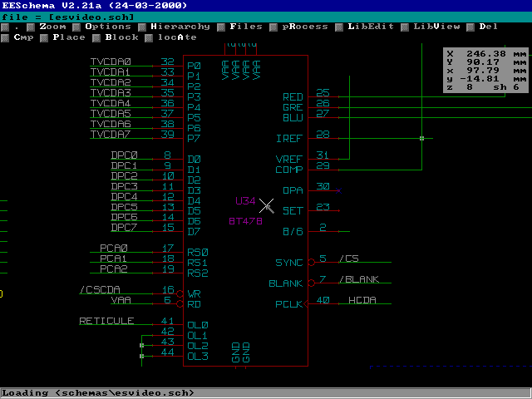
Task: Select the RETICULE net label
Action: 106,321
